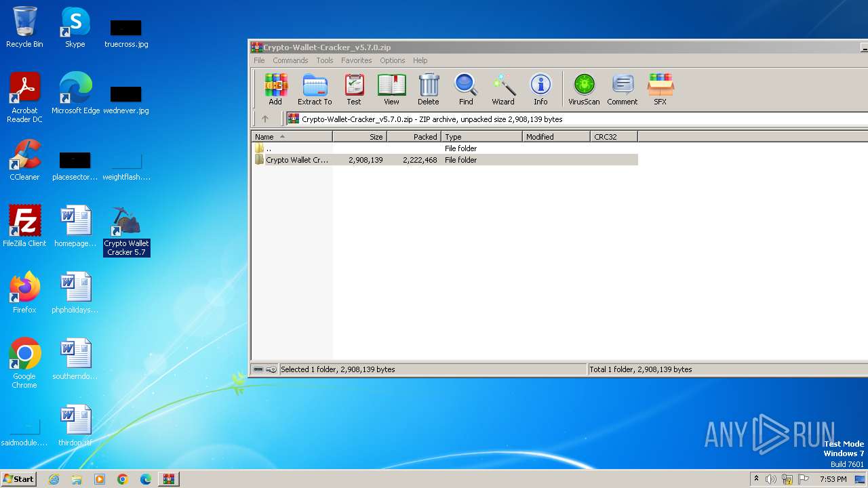Show hidden tray icons arrow
The width and height of the screenshot is (868, 488).
pyautogui.click(x=756, y=479)
